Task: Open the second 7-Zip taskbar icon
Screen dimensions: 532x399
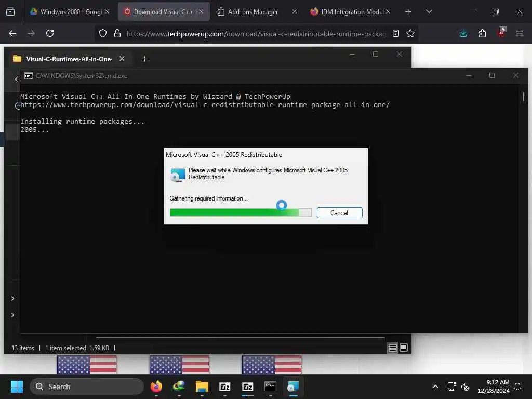Action: (248, 387)
